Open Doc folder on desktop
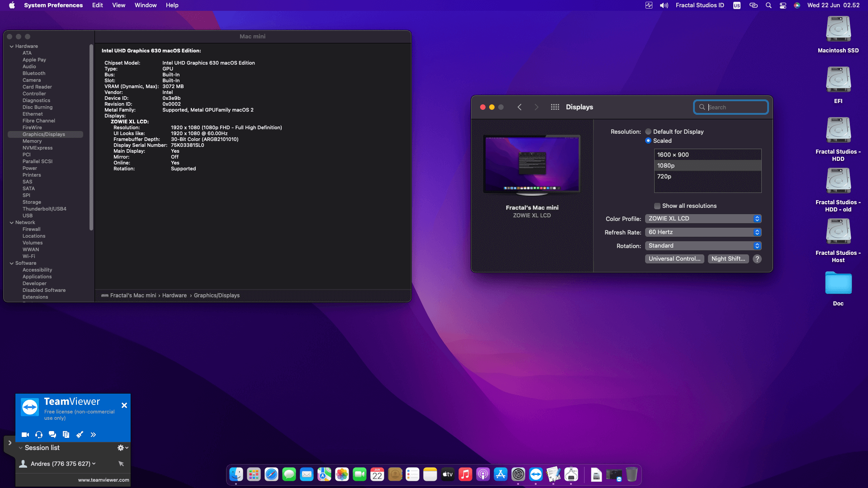868x488 pixels. point(838,283)
